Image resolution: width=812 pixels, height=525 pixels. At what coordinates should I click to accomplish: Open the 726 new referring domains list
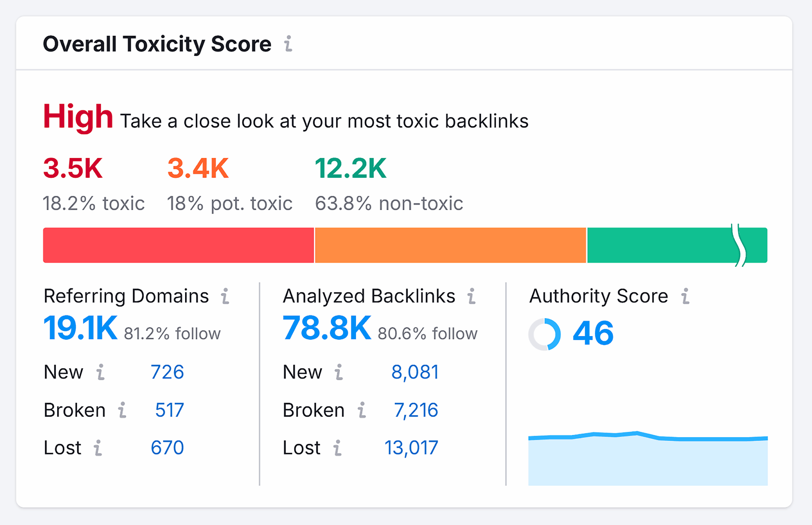[167, 372]
